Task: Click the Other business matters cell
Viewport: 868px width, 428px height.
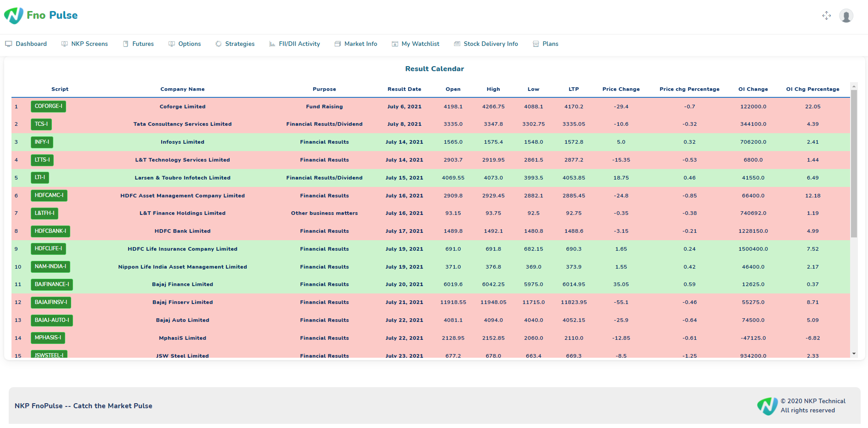Action: (x=324, y=214)
